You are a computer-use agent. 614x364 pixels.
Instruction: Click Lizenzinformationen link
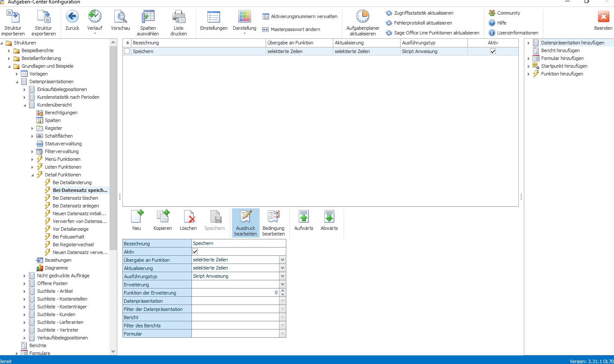tap(517, 33)
